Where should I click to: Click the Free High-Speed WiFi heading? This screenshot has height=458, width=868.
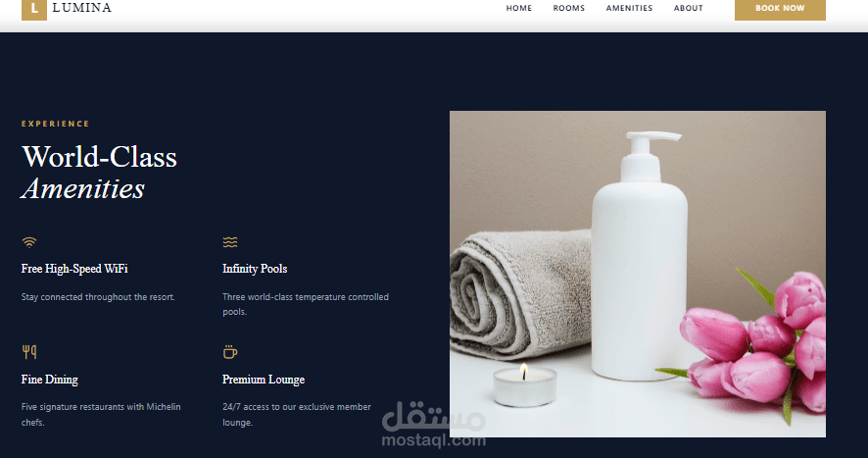click(x=74, y=269)
